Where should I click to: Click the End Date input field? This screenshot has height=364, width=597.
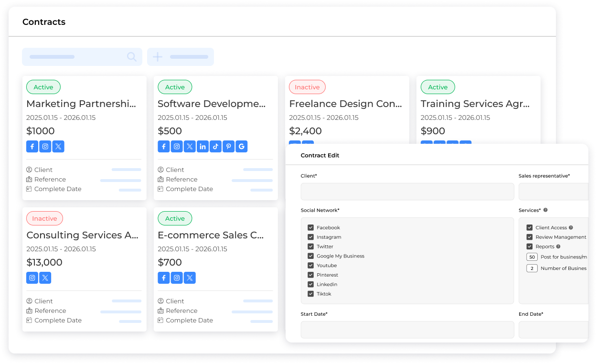(554, 330)
